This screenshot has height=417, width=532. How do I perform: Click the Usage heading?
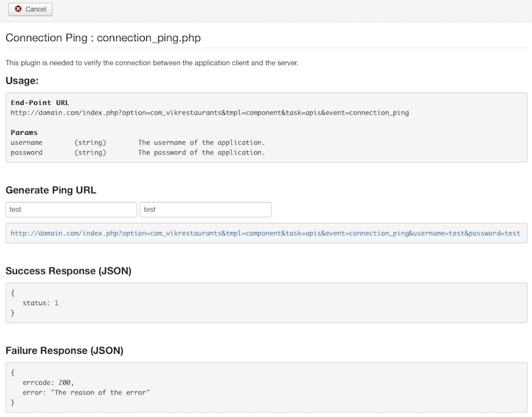pyautogui.click(x=22, y=81)
